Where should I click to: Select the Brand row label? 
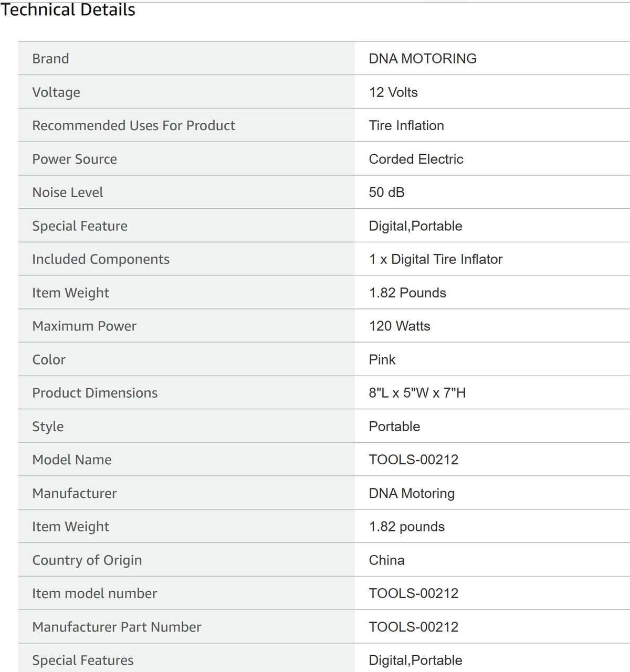point(50,58)
